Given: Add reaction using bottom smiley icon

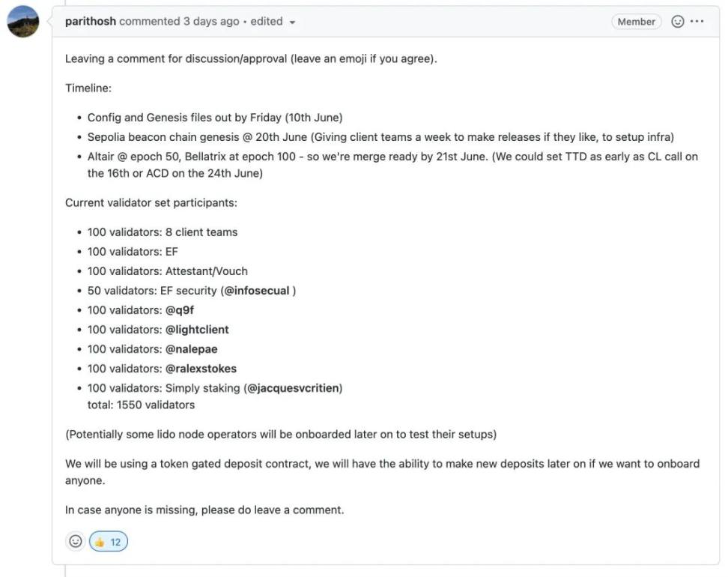Looking at the screenshot, I should pyautogui.click(x=75, y=541).
